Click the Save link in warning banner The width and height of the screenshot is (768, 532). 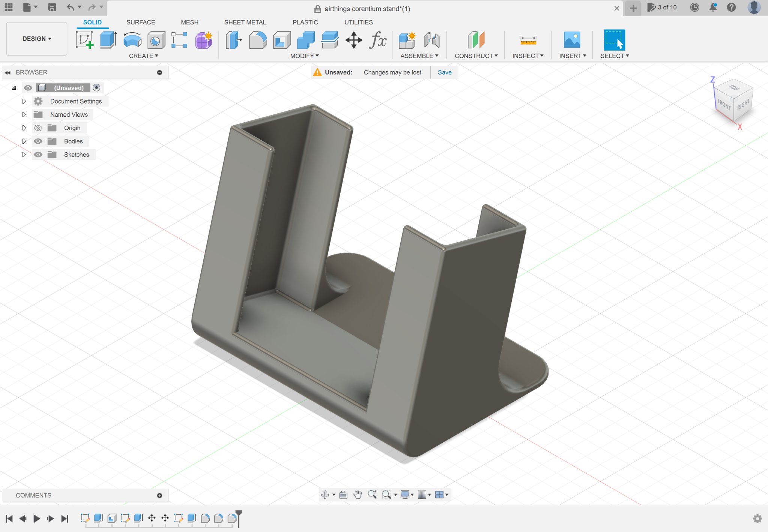(x=444, y=72)
